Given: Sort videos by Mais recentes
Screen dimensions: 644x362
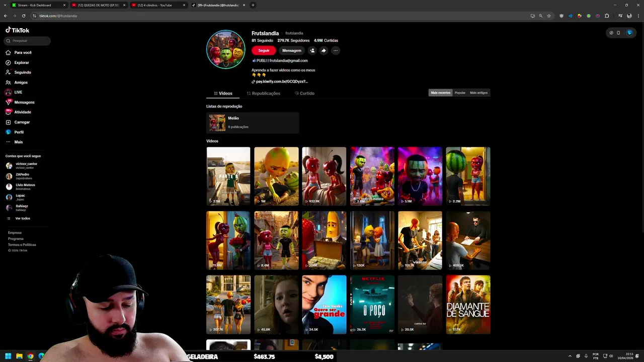Looking at the screenshot, I should pyautogui.click(x=441, y=93).
